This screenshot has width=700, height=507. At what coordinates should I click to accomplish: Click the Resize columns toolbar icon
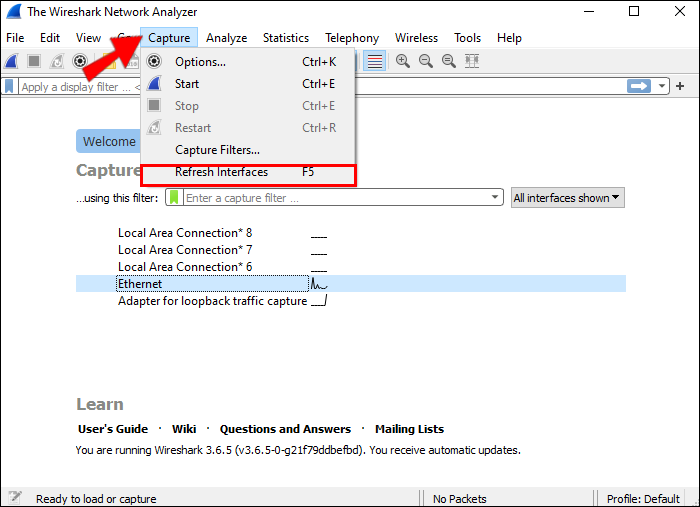coord(471,61)
